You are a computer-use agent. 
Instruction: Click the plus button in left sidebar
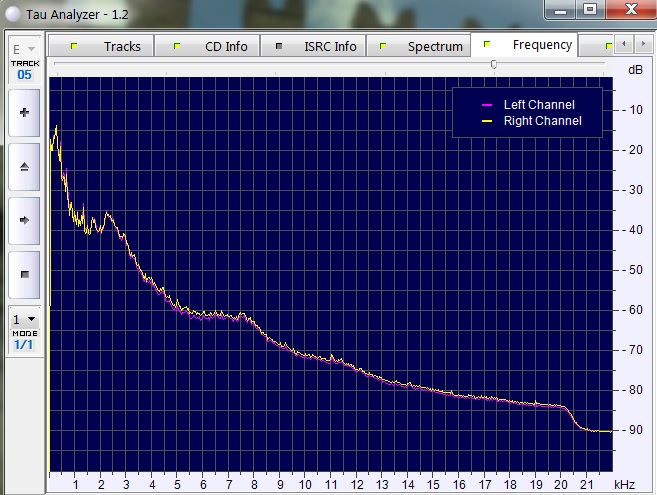click(24, 113)
